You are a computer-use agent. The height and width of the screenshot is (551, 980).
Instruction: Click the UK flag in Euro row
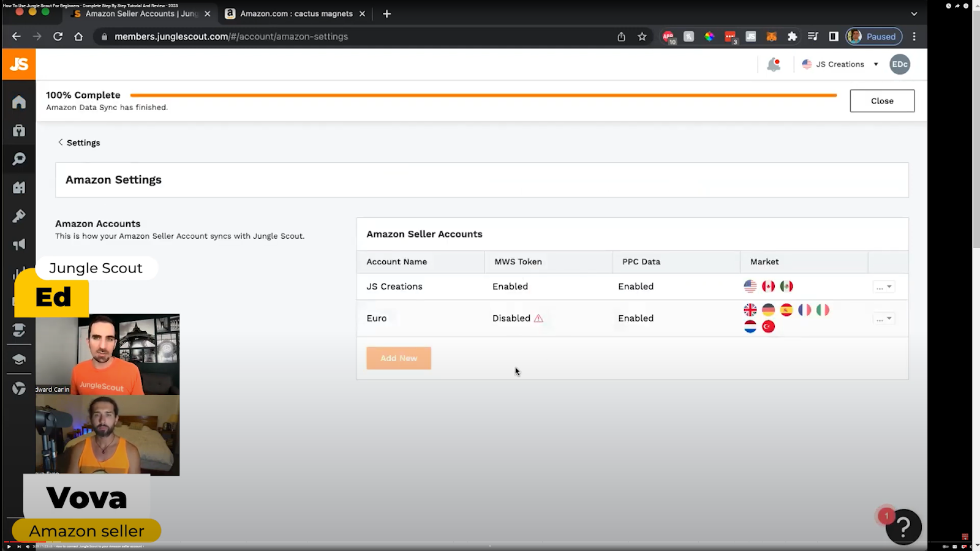(x=750, y=310)
